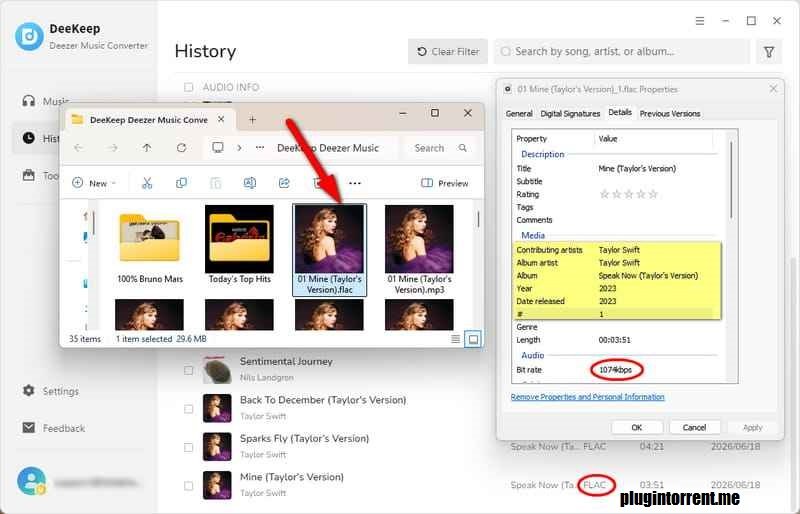Click the Sentimental Journey album cover
This screenshot has width=800, height=514.
(217, 370)
